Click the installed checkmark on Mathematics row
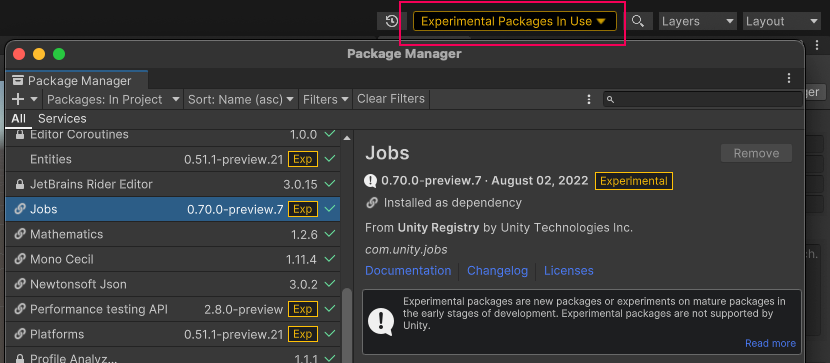The height and width of the screenshot is (363, 830). coord(330,234)
